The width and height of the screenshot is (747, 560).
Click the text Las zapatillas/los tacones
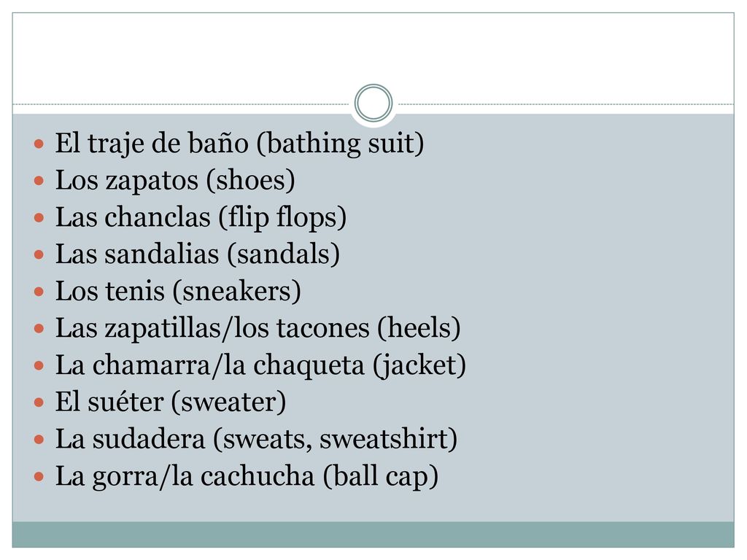pyautogui.click(x=212, y=329)
